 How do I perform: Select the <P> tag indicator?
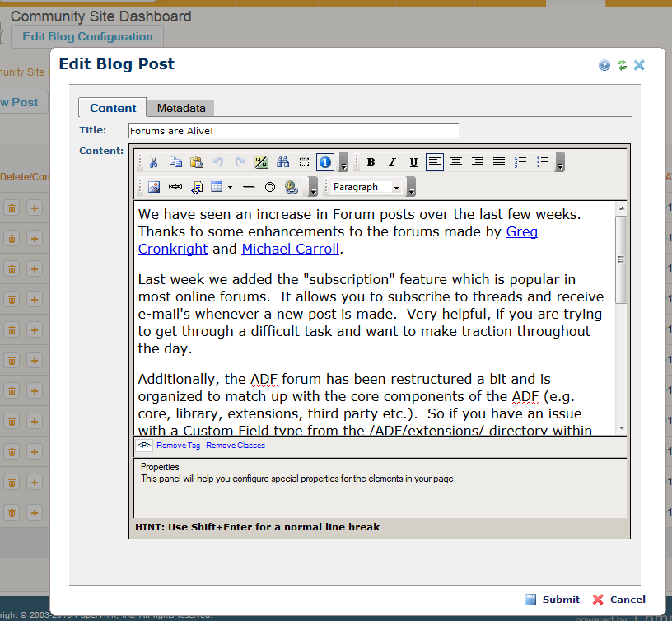tap(144, 446)
